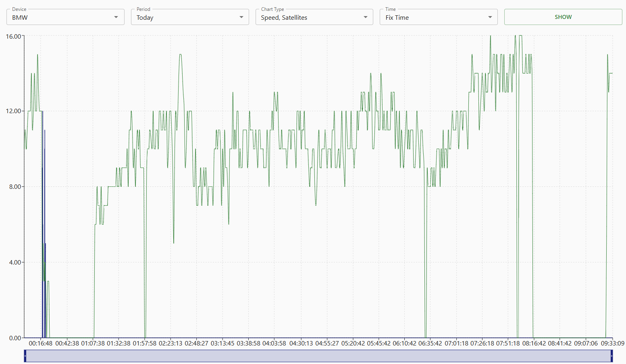The height and width of the screenshot is (364, 626).
Task: Click the 06:35:42 time axis label
Action: click(x=430, y=343)
